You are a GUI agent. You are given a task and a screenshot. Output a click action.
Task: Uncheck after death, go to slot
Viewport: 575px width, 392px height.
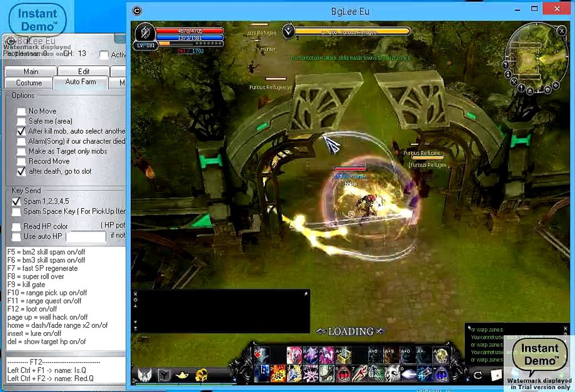pos(21,171)
